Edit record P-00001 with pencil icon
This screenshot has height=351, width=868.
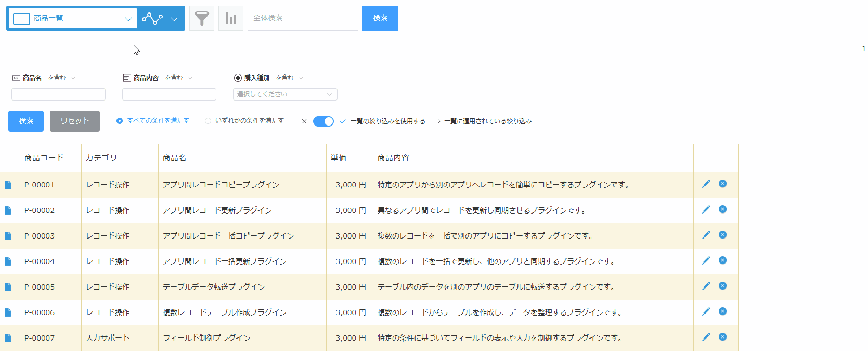click(x=706, y=184)
